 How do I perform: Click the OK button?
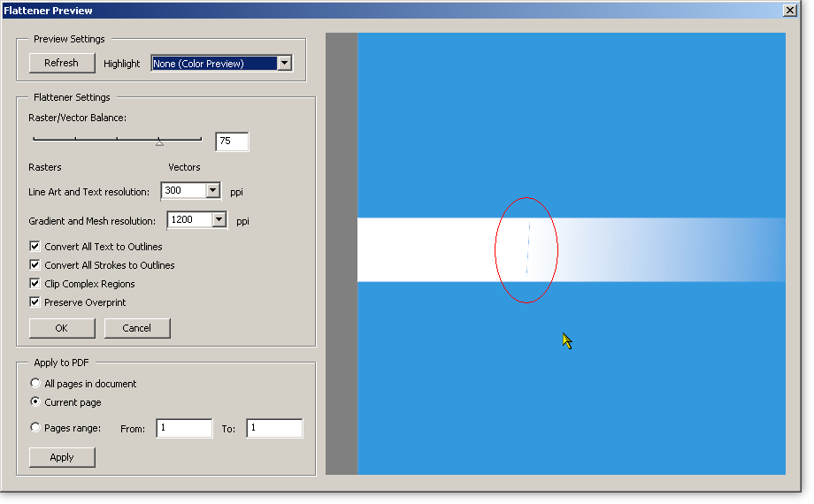pyautogui.click(x=62, y=328)
